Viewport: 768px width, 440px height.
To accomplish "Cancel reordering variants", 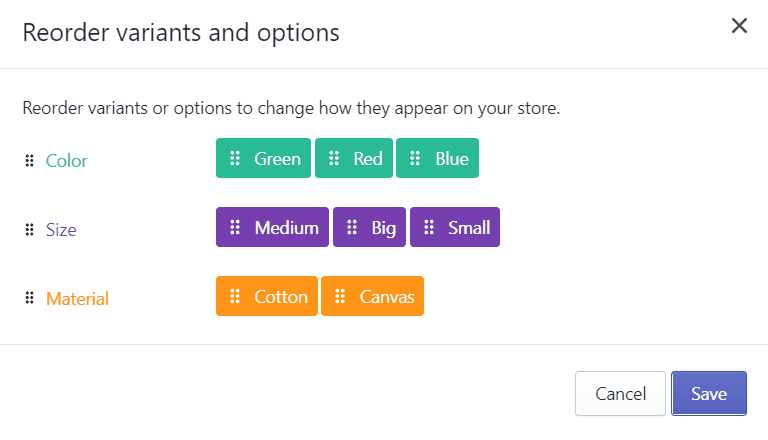I will tap(620, 393).
